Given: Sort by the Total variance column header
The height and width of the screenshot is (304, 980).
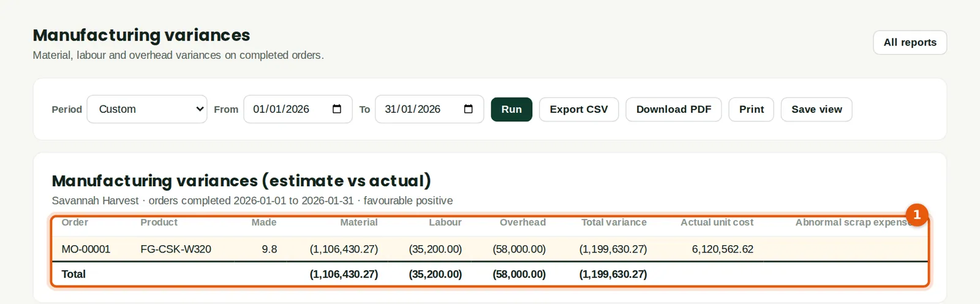Looking at the screenshot, I should (x=614, y=222).
